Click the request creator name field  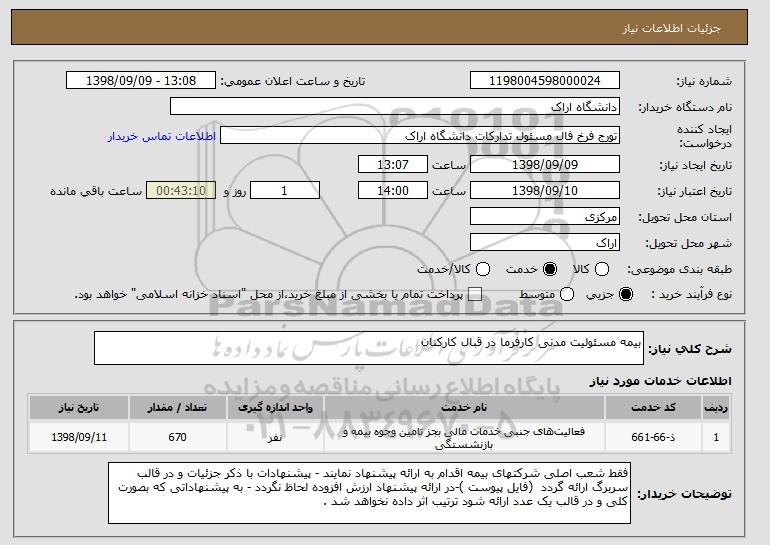(x=420, y=136)
